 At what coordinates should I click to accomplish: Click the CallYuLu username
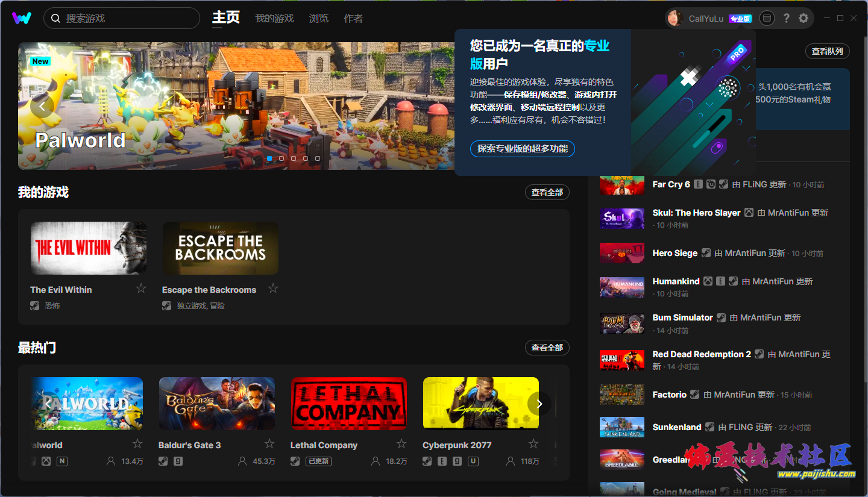(706, 19)
